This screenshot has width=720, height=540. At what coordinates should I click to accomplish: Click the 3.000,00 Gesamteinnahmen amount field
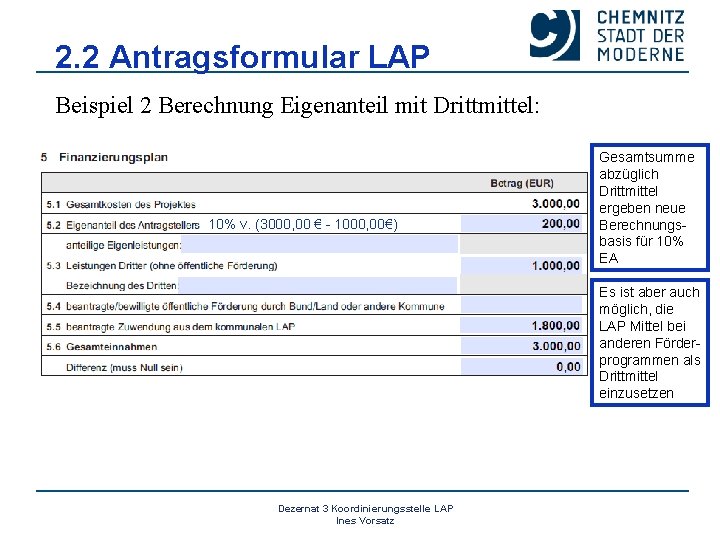(x=522, y=346)
